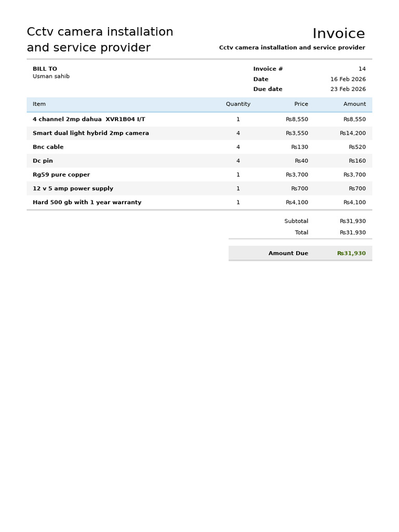The height and width of the screenshot is (532, 399).
Task: Click the 'Subtotal' label
Action: [x=296, y=221]
